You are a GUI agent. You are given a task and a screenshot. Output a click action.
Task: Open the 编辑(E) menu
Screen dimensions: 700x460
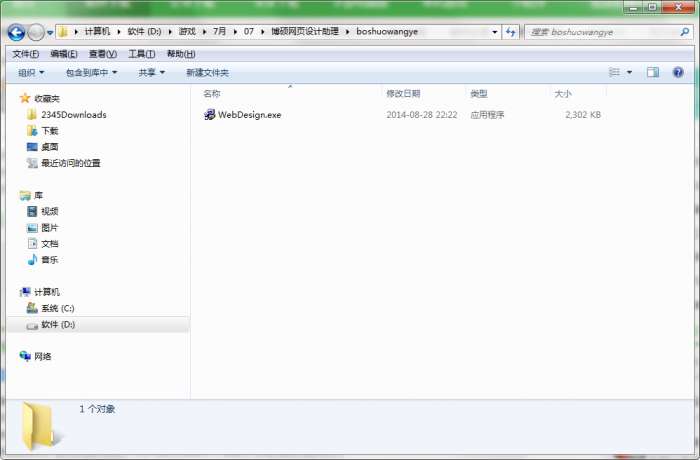click(x=64, y=54)
